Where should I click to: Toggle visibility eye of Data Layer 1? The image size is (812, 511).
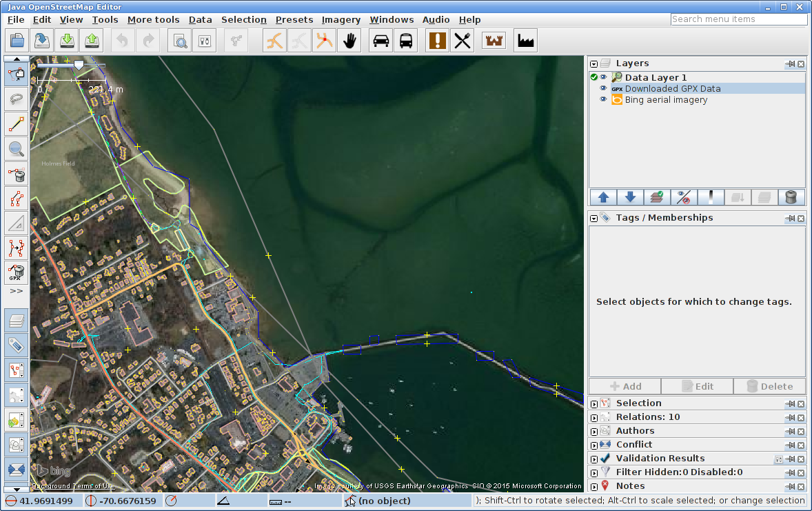(603, 78)
